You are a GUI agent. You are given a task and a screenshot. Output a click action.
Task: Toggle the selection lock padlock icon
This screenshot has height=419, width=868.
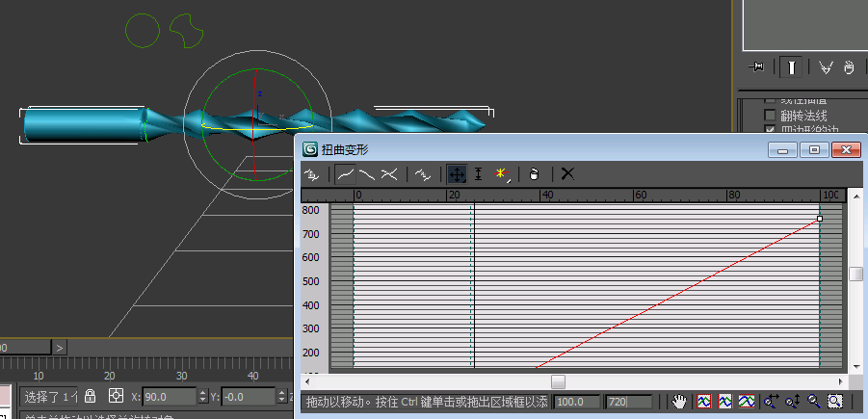tap(90, 396)
